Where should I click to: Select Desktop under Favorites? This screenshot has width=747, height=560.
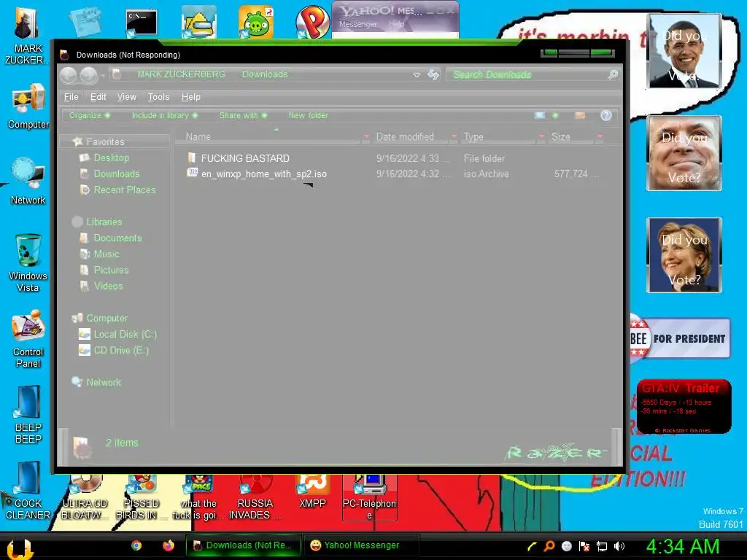[111, 157]
